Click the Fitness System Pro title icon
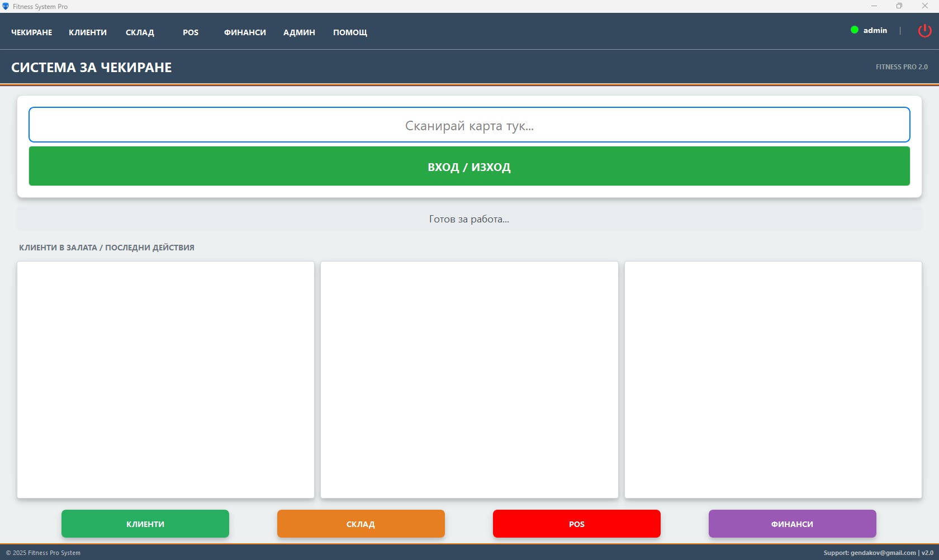Viewport: 939px width, 560px height. (x=6, y=7)
